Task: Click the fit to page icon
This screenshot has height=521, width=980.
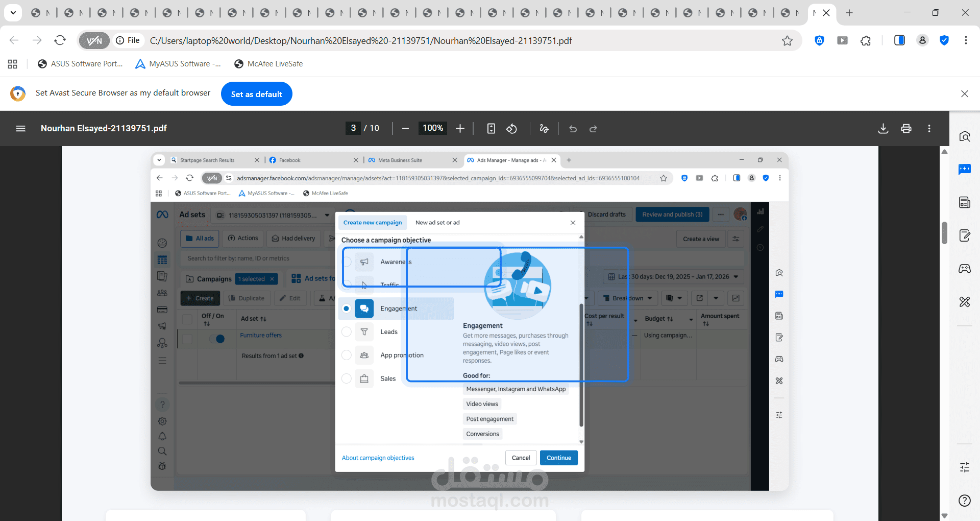Action: pos(491,129)
